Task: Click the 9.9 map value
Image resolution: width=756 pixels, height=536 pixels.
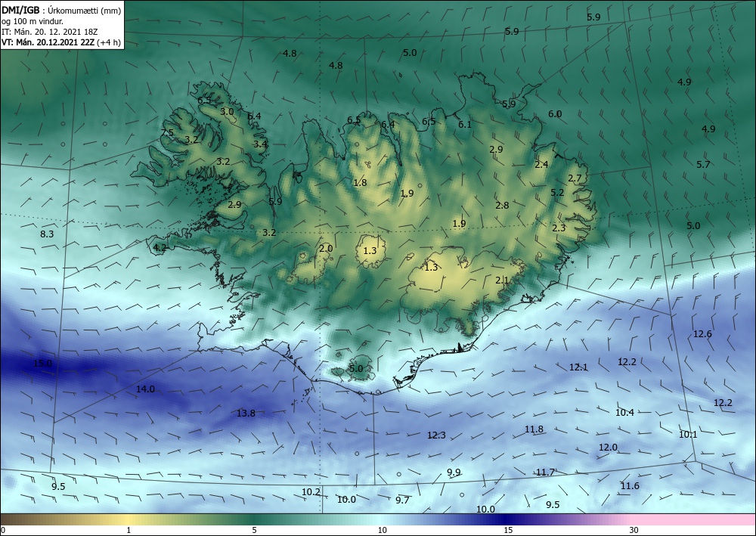Action: point(454,472)
